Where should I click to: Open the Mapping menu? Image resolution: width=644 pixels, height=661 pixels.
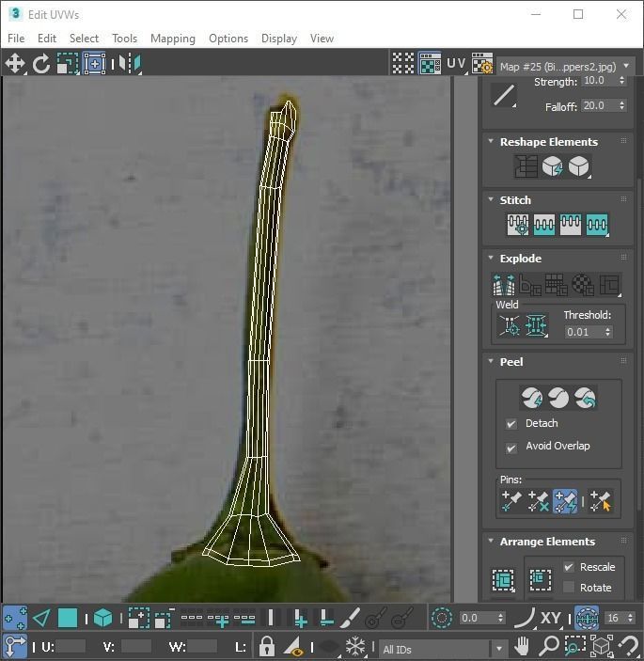pyautogui.click(x=173, y=39)
